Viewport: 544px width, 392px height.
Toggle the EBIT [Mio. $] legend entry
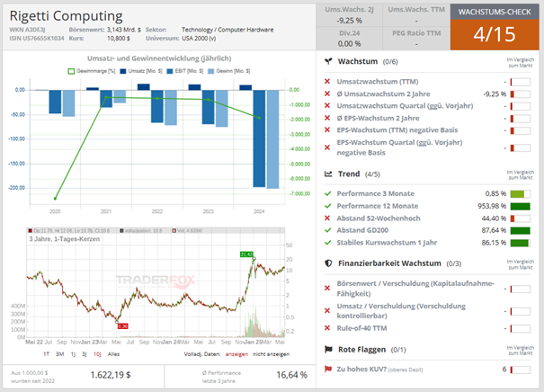pos(185,71)
